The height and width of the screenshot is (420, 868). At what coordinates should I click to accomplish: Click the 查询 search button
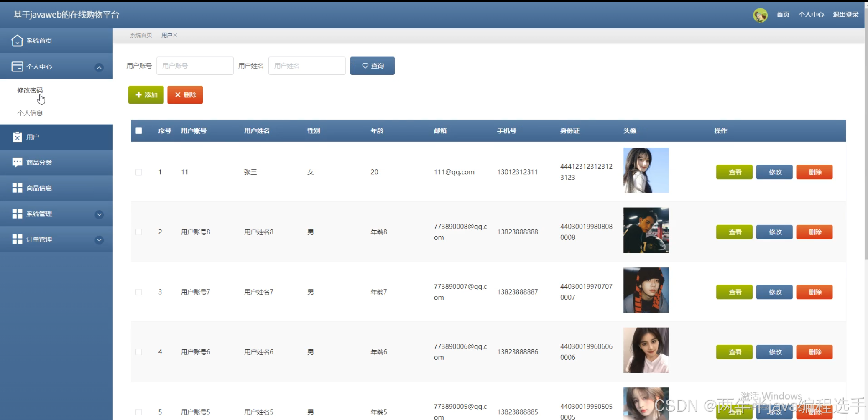(372, 66)
